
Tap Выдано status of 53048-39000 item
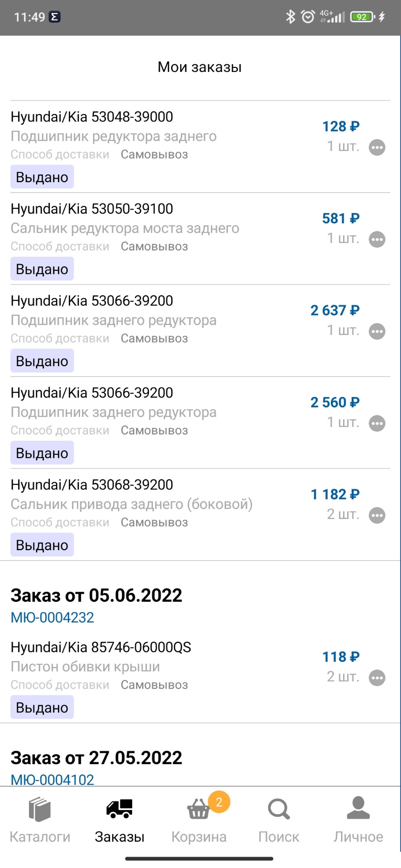point(42,177)
